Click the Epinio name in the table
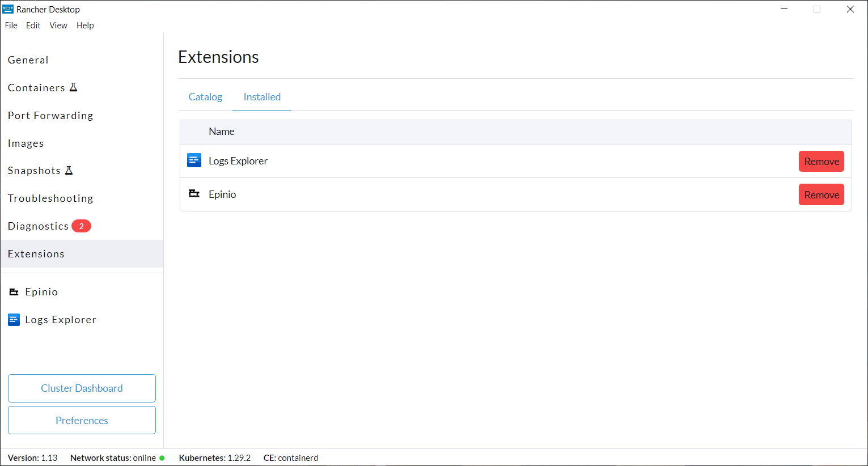868x466 pixels. point(222,194)
